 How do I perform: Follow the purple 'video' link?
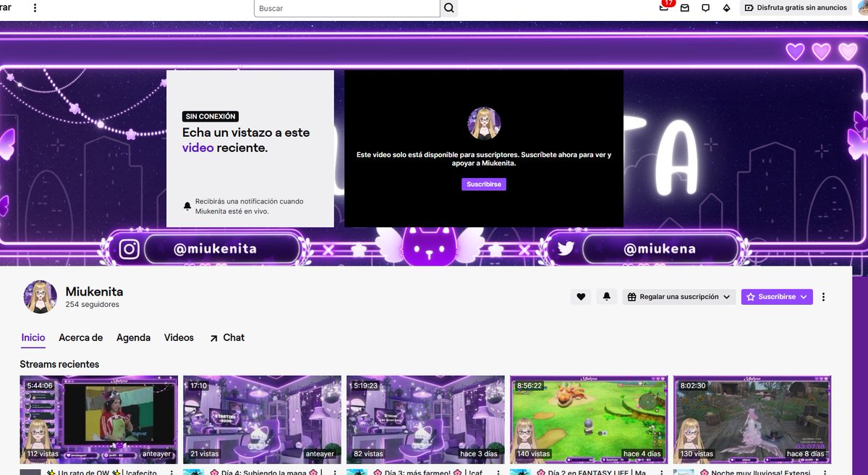tap(197, 148)
